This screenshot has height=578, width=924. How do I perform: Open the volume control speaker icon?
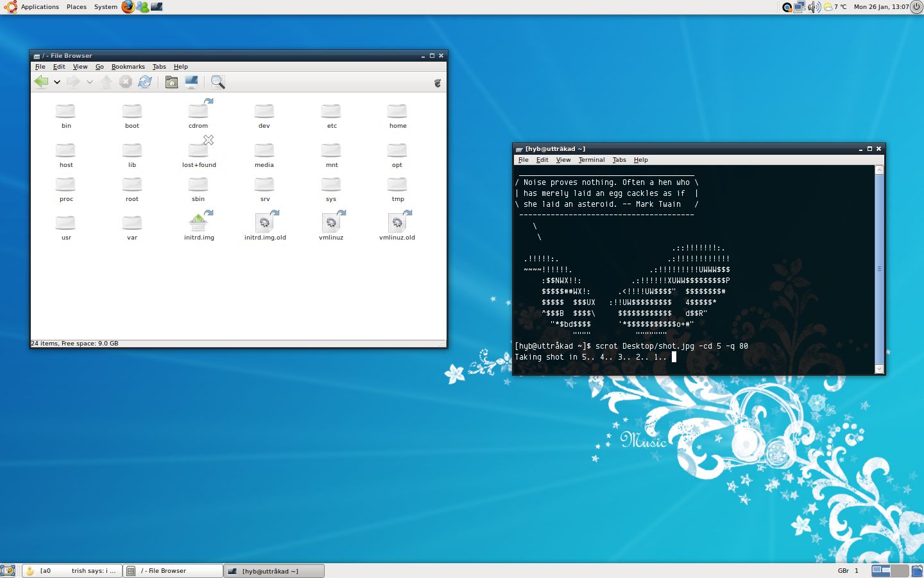813,7
